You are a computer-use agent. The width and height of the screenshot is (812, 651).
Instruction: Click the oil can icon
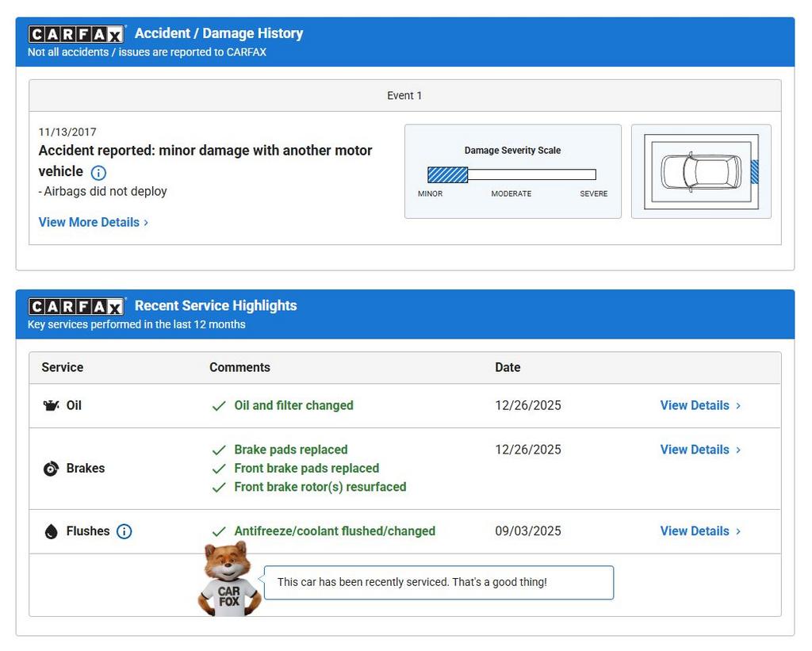(51, 406)
